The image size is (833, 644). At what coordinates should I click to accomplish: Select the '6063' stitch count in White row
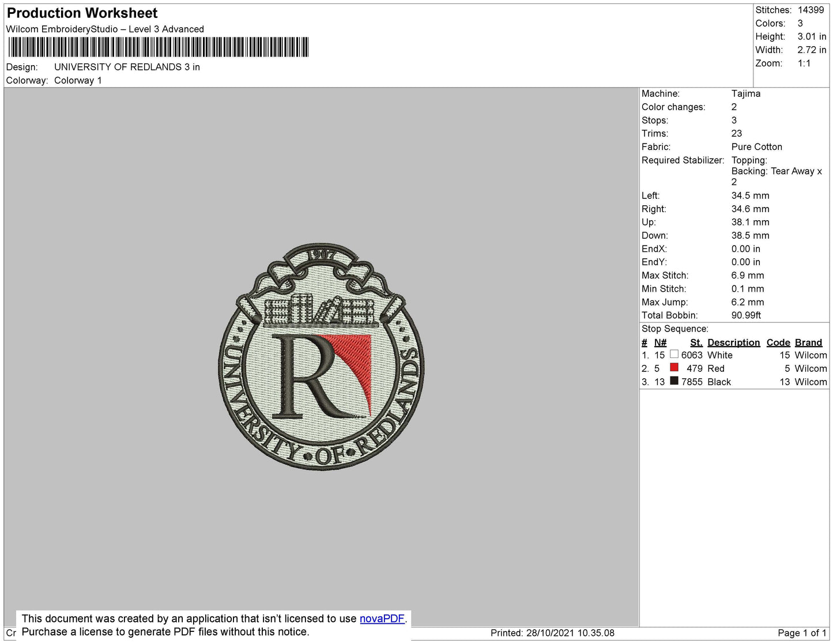pos(692,355)
